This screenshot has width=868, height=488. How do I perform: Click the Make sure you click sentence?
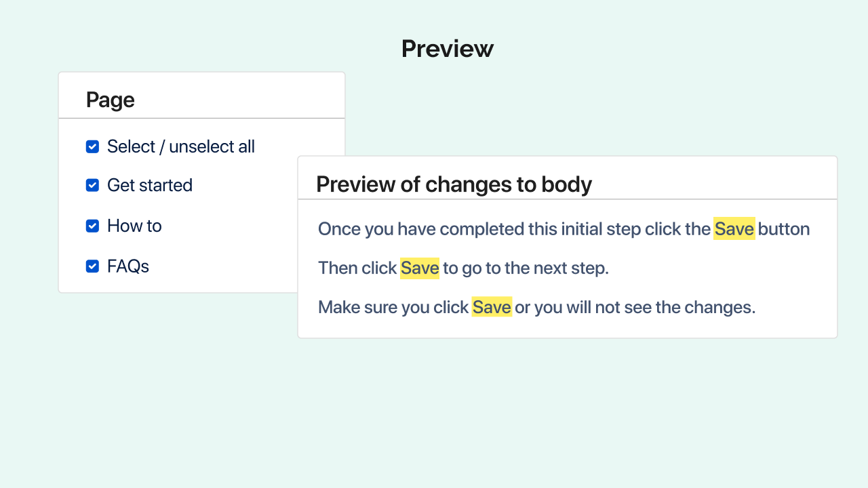click(536, 307)
